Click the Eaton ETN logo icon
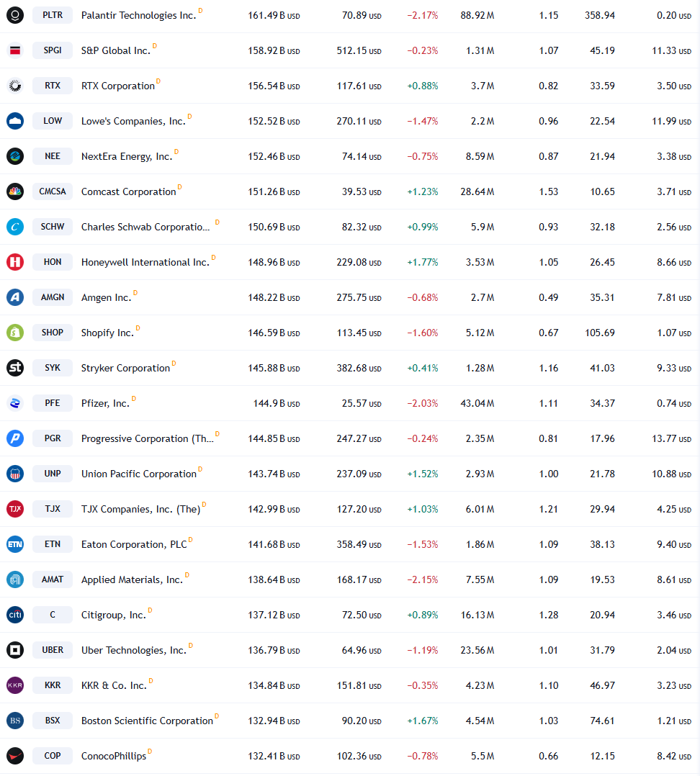The width and height of the screenshot is (700, 776). tap(15, 544)
